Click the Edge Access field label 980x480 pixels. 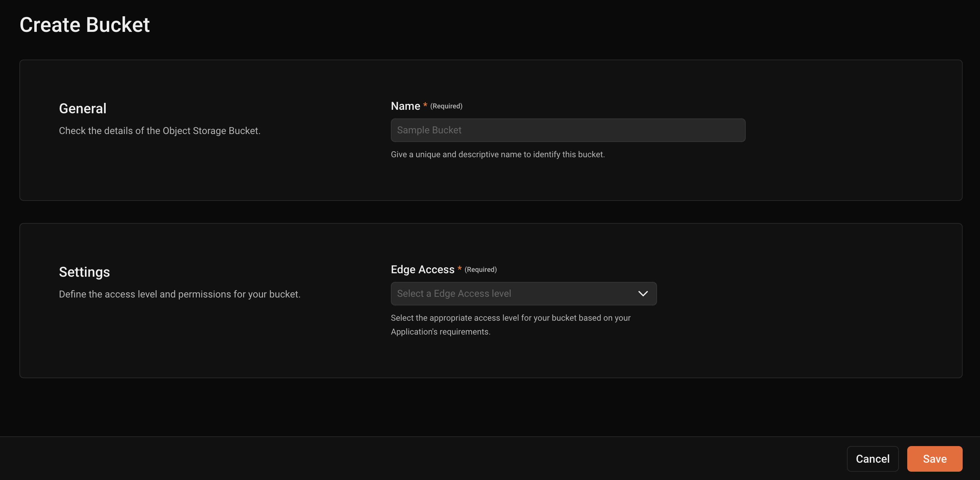422,269
